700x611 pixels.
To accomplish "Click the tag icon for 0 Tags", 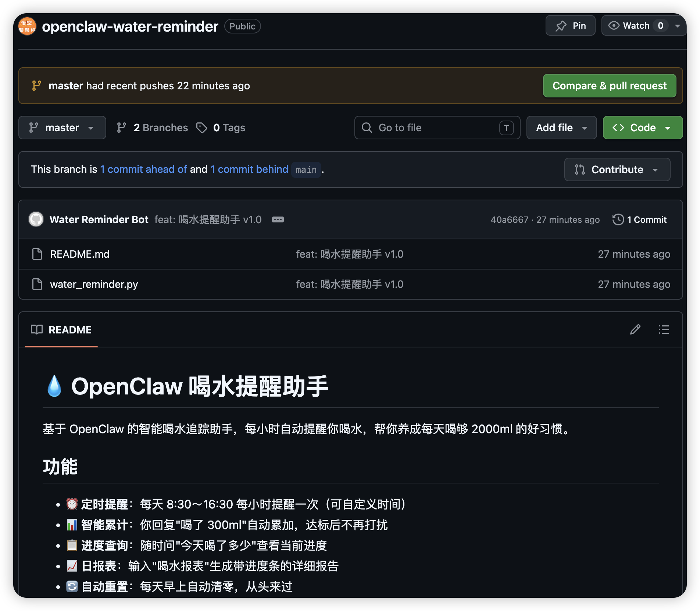I will 201,128.
